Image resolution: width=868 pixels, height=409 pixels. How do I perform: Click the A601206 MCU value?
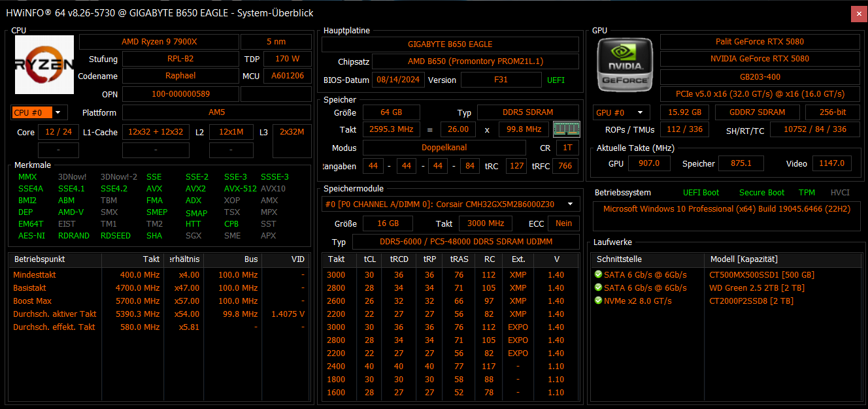[287, 76]
